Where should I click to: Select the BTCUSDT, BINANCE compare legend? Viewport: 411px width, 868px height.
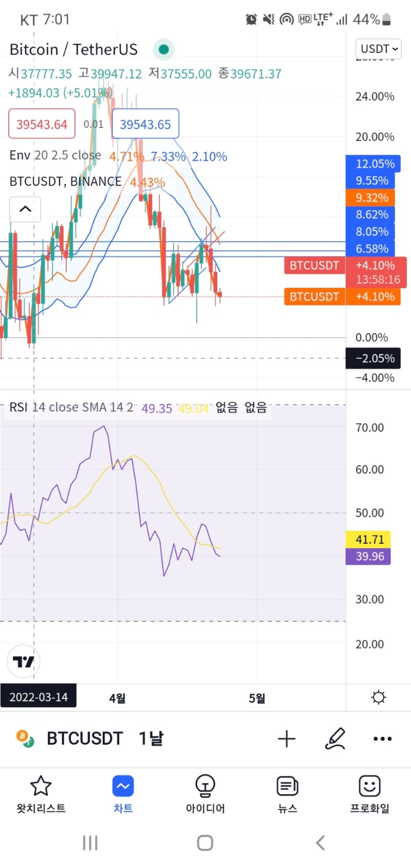pyautogui.click(x=66, y=181)
